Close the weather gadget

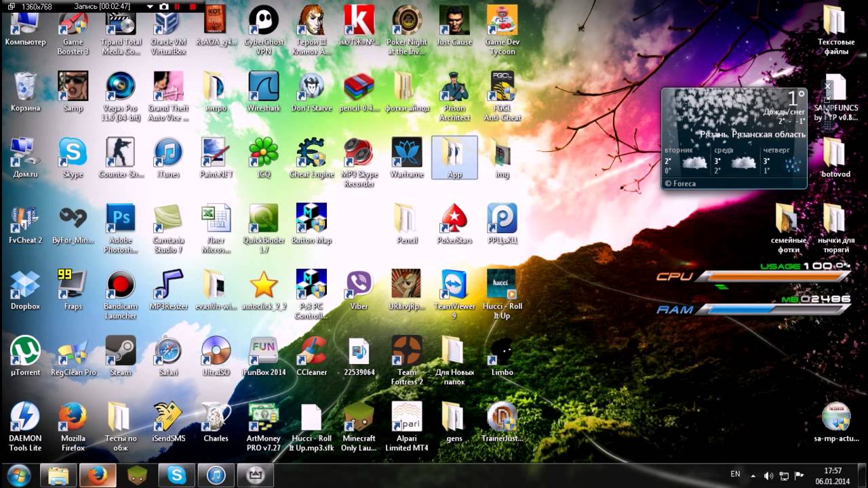827,87
